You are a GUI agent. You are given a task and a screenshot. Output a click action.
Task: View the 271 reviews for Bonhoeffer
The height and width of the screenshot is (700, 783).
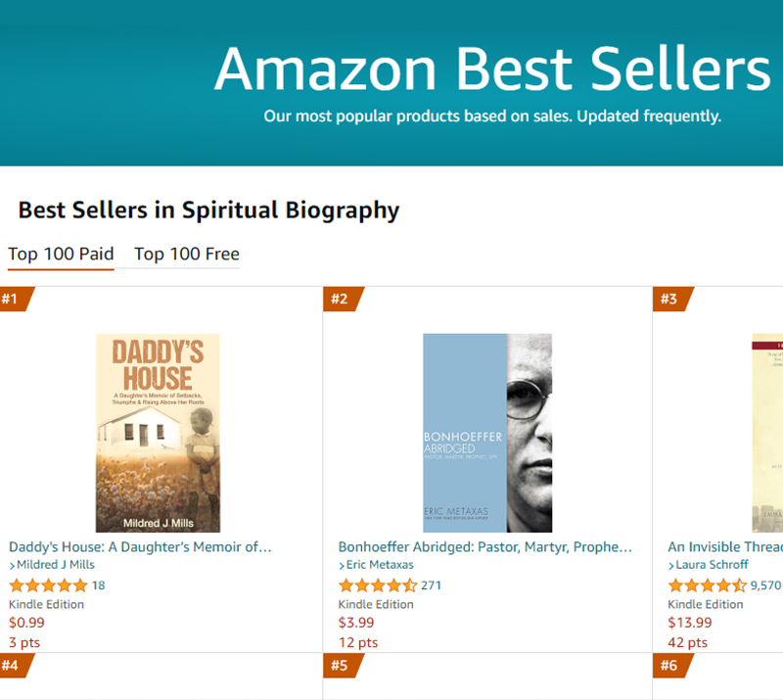(x=432, y=585)
